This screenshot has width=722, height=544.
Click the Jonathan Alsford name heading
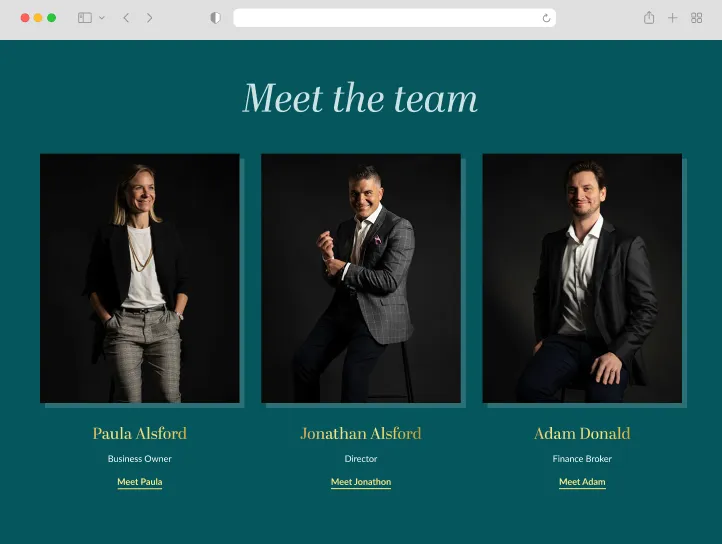tap(361, 433)
